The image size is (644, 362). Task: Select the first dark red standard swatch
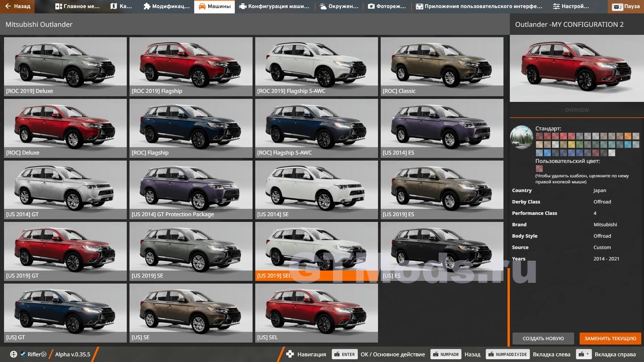coord(539,136)
